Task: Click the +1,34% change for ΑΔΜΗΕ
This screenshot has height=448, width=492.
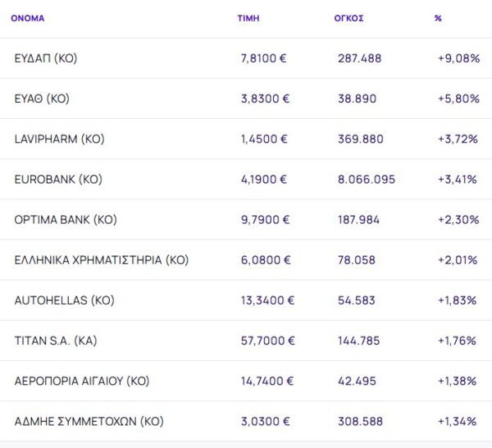Action: click(458, 422)
